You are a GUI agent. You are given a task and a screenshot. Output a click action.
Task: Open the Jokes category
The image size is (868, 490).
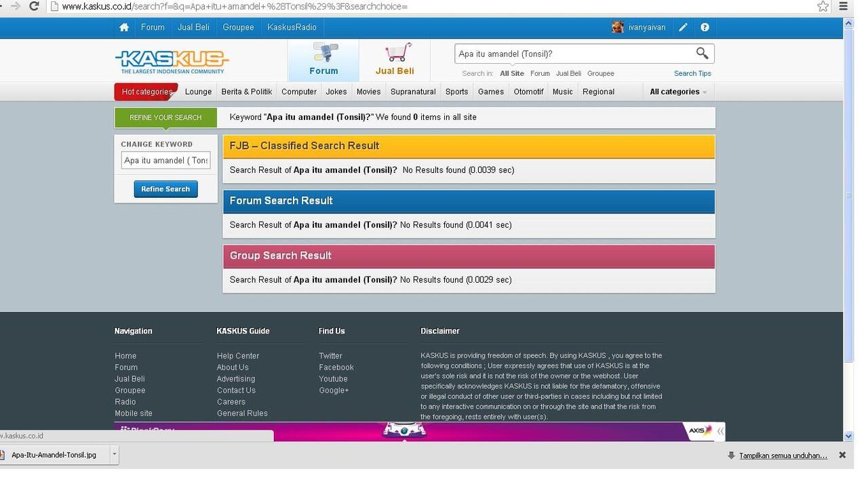pyautogui.click(x=336, y=91)
